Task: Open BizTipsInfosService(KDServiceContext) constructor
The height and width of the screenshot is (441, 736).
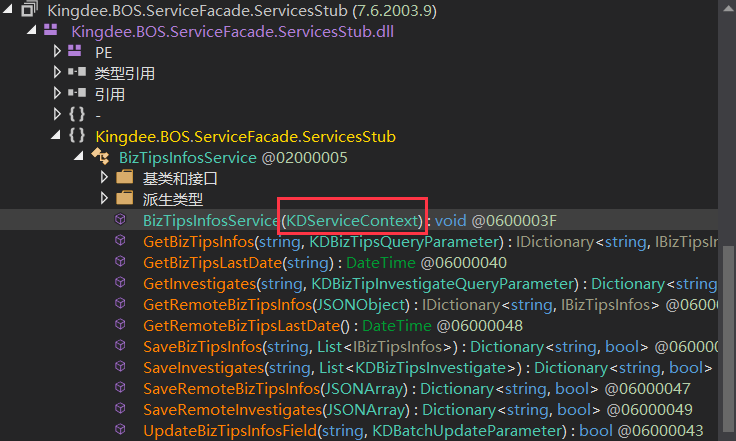Action: [350, 220]
